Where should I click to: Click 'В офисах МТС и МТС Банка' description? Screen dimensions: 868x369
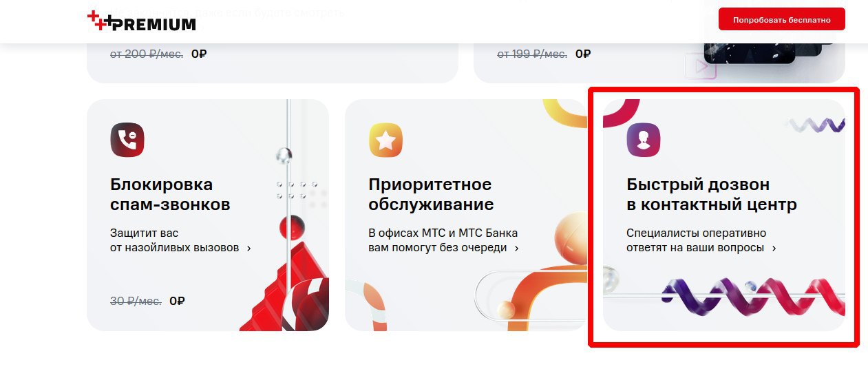[x=443, y=233]
